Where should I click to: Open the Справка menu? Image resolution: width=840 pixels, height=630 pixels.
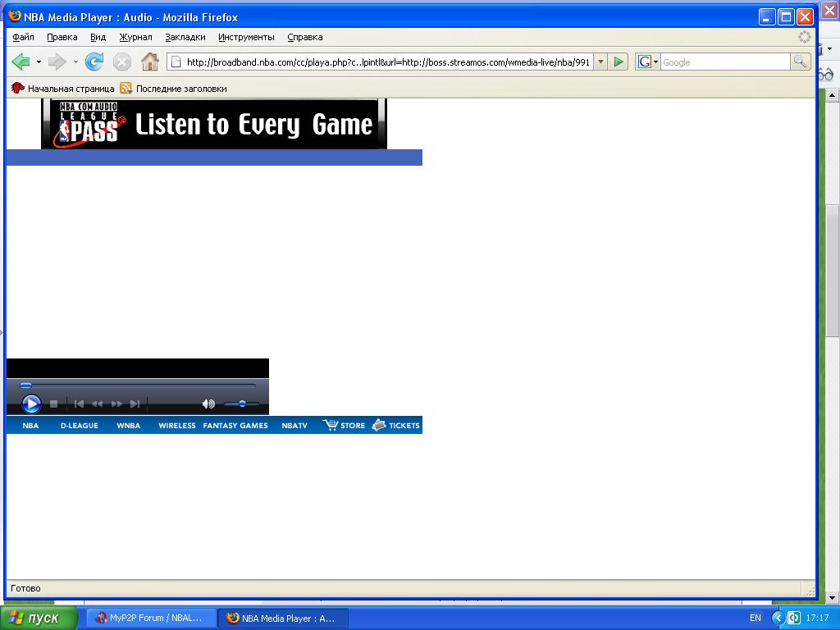coord(305,37)
